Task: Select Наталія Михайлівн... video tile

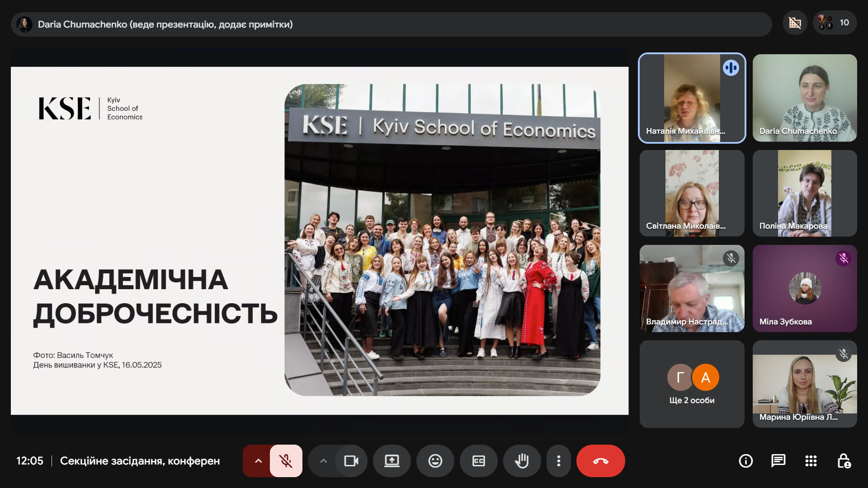Action: (692, 98)
